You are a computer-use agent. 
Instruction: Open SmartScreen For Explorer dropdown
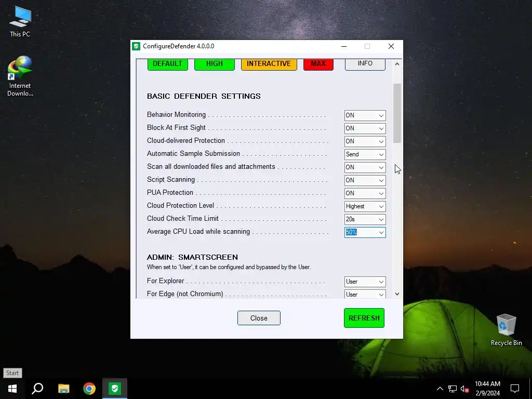pos(365,282)
